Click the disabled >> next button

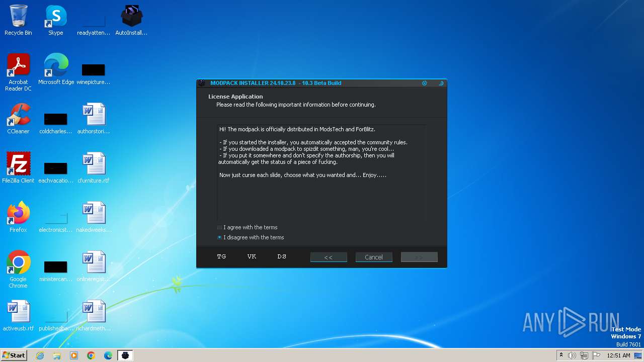click(x=419, y=257)
